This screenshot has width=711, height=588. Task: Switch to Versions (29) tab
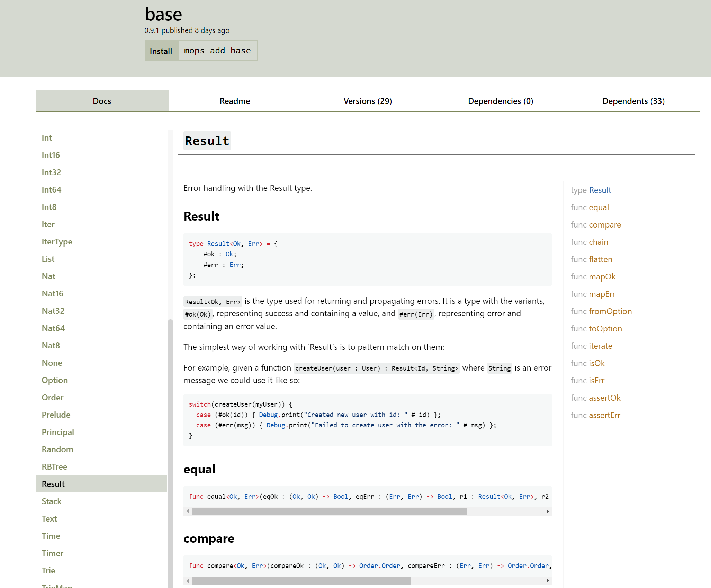(x=368, y=101)
